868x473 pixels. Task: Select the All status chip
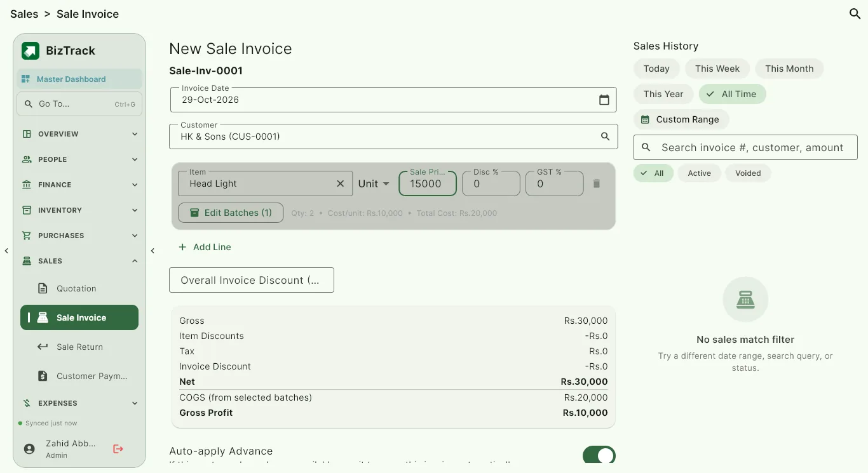pos(653,173)
